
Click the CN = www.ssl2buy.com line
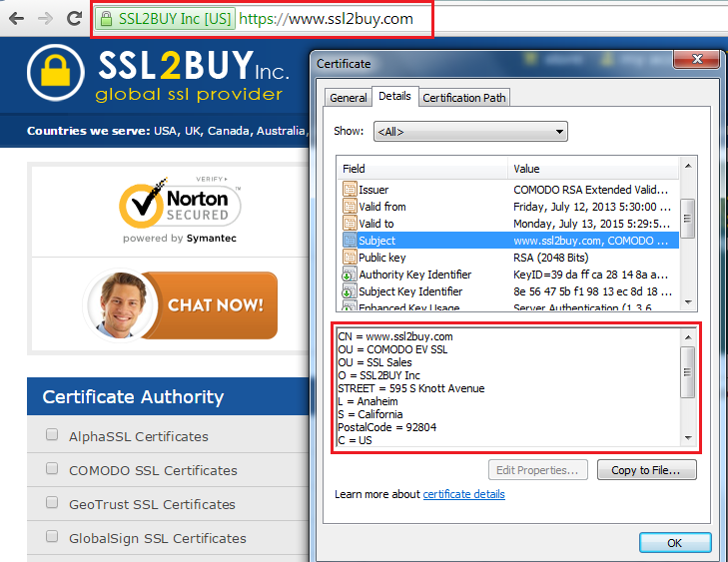(395, 336)
